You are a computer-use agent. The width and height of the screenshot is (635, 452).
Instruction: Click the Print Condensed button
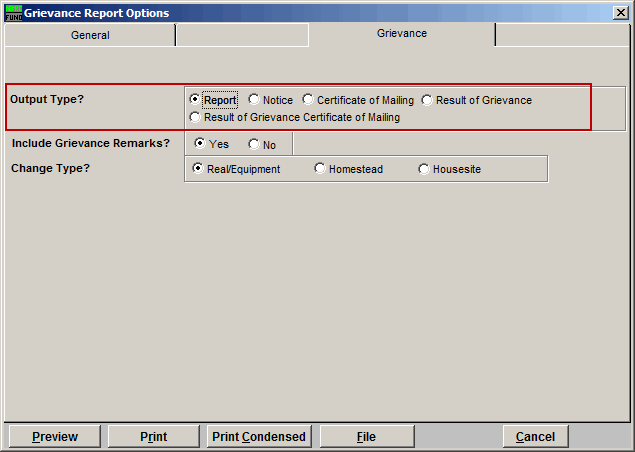260,437
